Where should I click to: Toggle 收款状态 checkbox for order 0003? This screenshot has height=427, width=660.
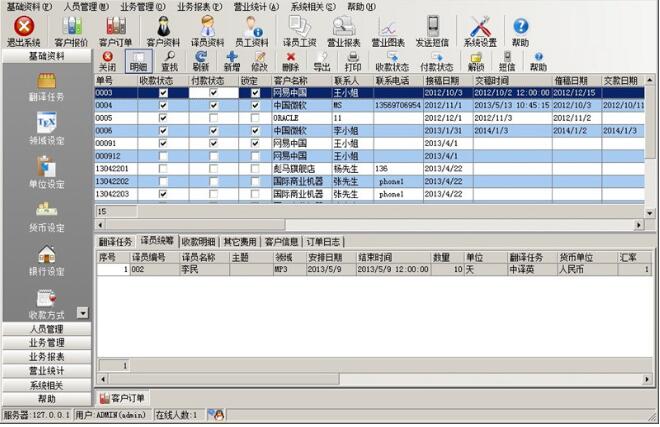(x=163, y=93)
